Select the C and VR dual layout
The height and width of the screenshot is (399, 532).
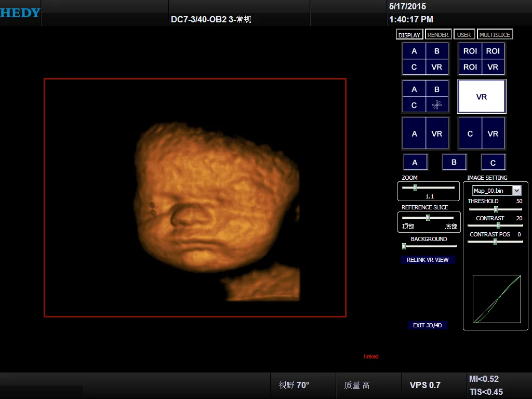[482, 134]
